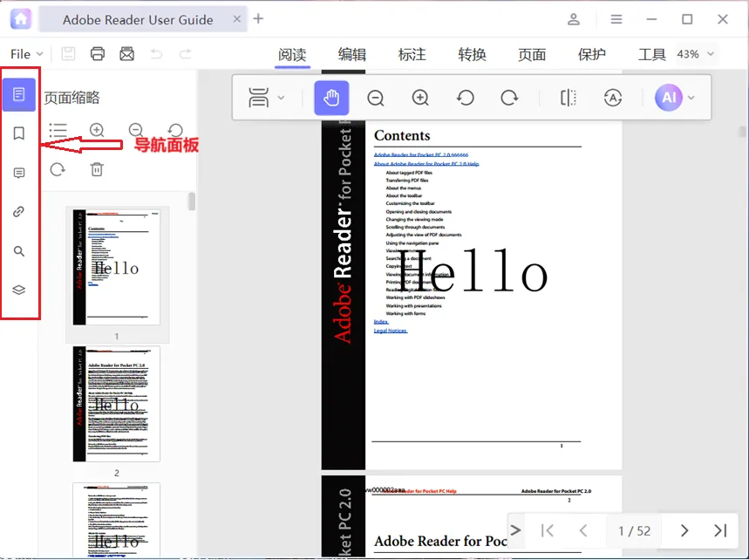Screen dimensions: 749x560
Task: Open the attachments link panel icon
Action: tap(19, 212)
